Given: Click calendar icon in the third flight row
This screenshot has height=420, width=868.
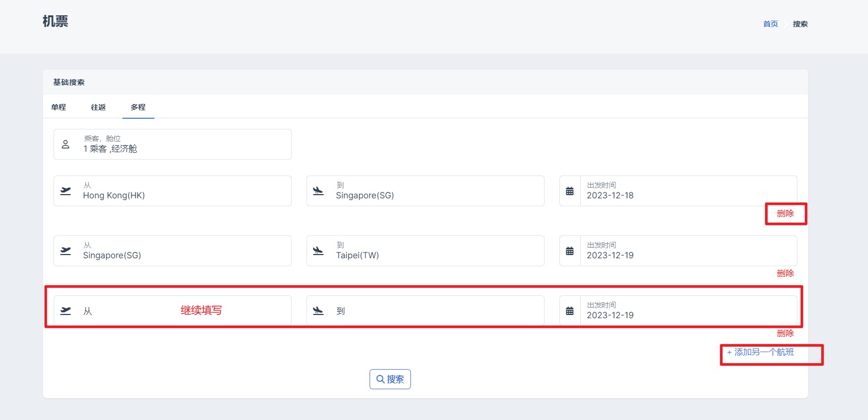Looking at the screenshot, I should [569, 311].
